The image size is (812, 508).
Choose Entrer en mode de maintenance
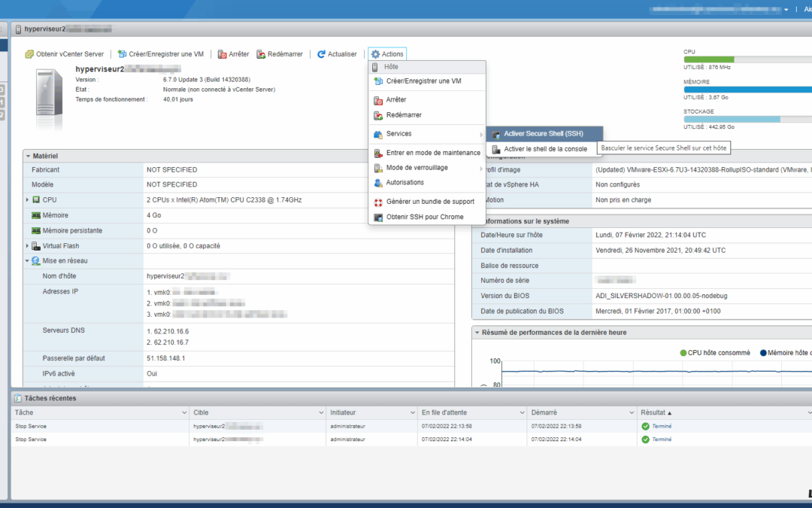(427, 153)
